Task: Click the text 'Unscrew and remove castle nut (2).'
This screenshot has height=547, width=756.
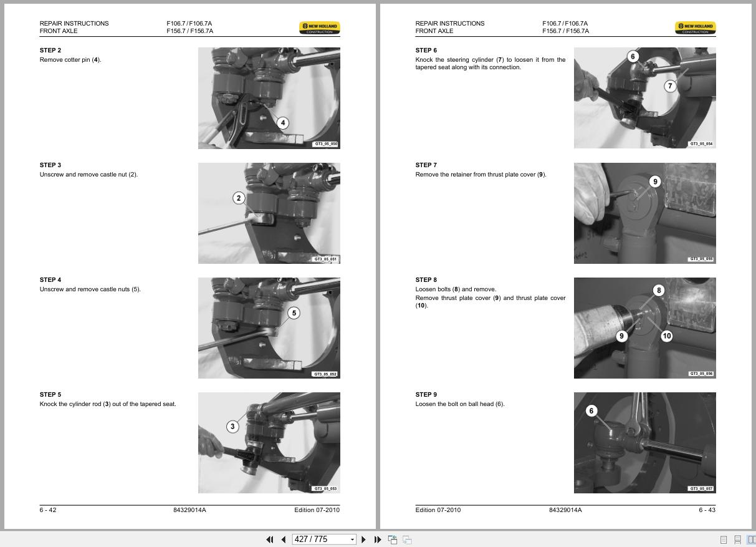Action: point(89,175)
